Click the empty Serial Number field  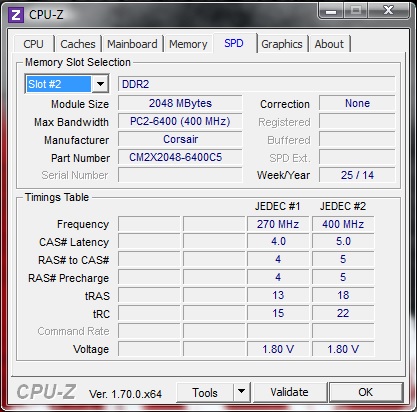point(180,175)
